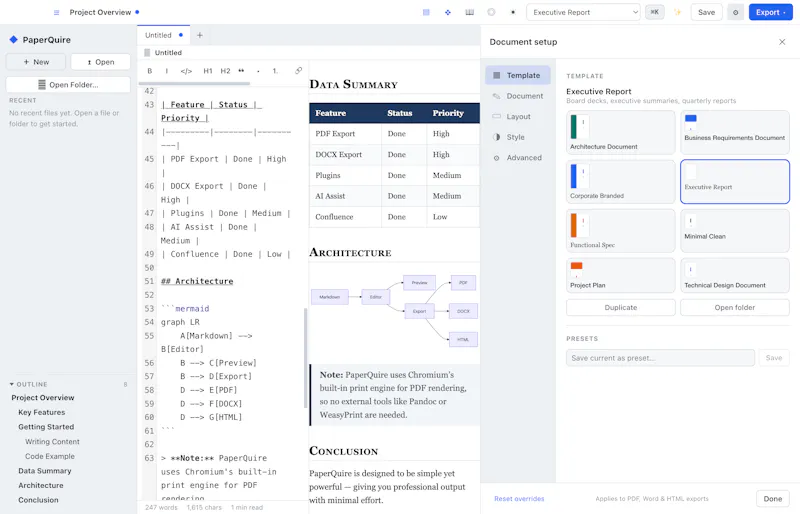Create a new file with New button

(x=36, y=62)
